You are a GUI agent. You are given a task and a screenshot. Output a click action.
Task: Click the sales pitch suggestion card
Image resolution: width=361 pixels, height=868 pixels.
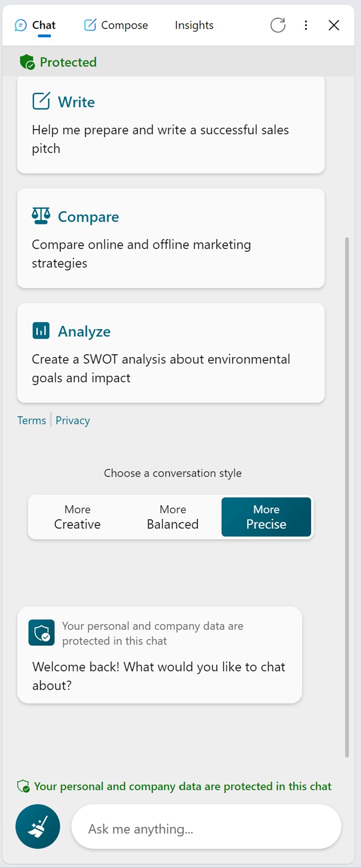[171, 139]
